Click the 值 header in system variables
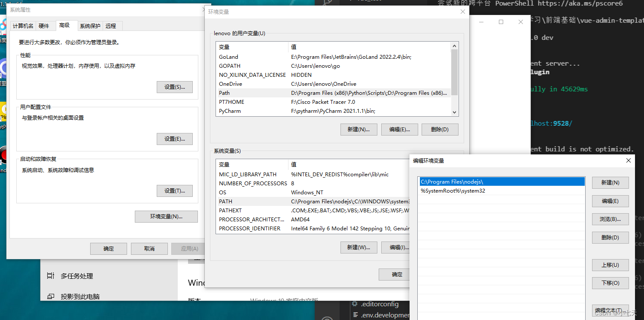 pyautogui.click(x=349, y=164)
